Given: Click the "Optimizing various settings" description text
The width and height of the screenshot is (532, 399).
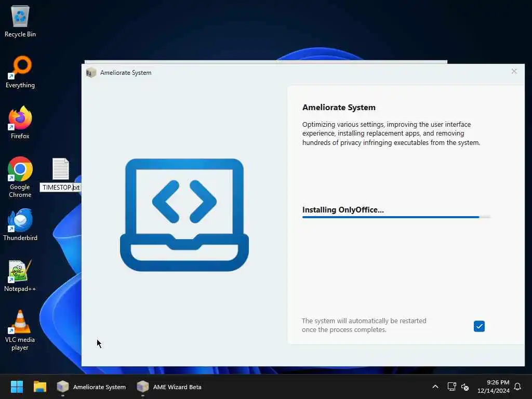Looking at the screenshot, I should (391, 134).
